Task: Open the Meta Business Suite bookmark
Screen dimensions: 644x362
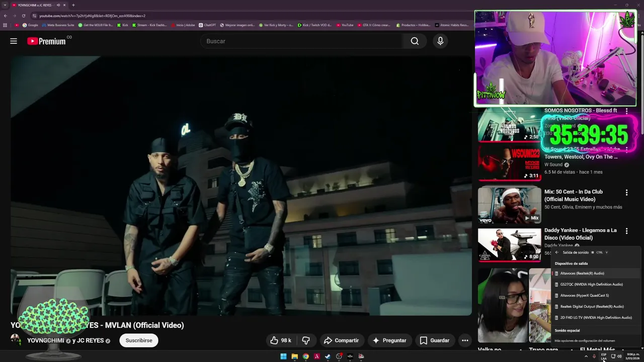Action: point(58,25)
